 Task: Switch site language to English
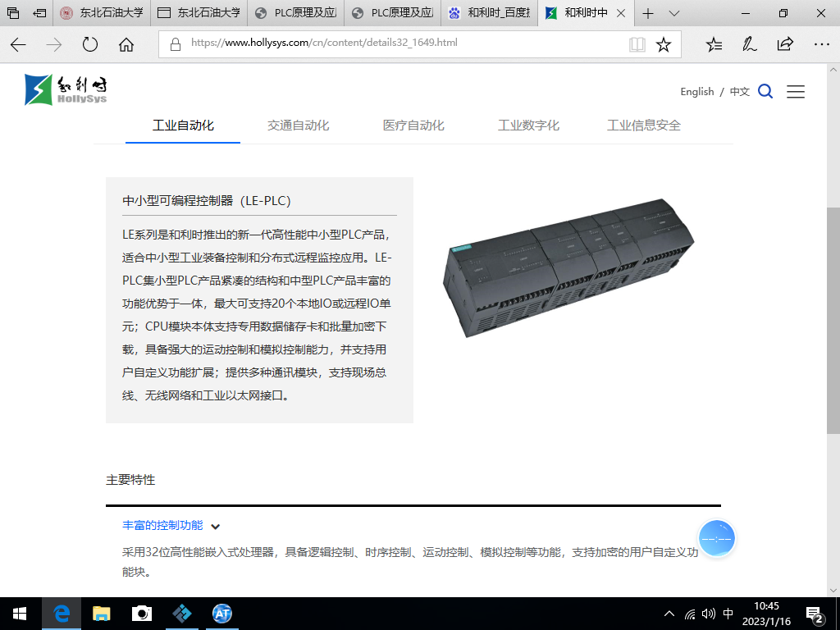click(697, 92)
